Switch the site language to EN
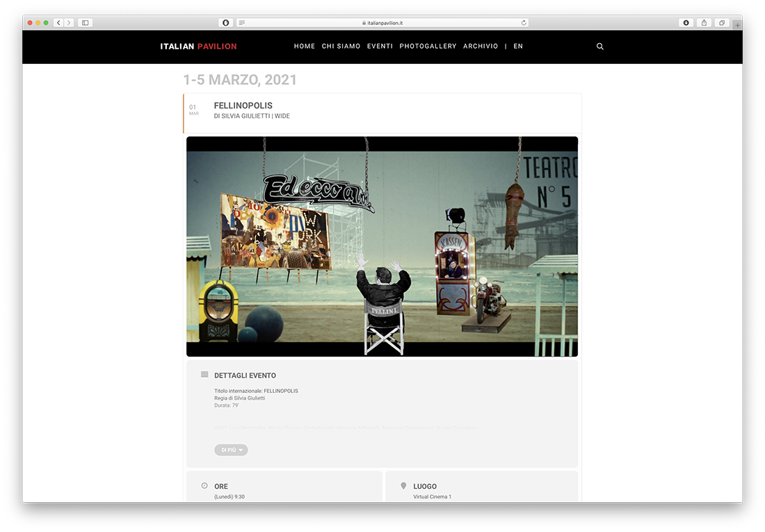765x532 pixels. pos(518,47)
